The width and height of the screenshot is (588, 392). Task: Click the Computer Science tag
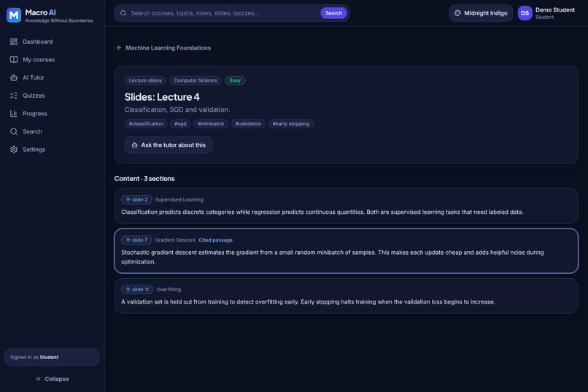pyautogui.click(x=196, y=80)
